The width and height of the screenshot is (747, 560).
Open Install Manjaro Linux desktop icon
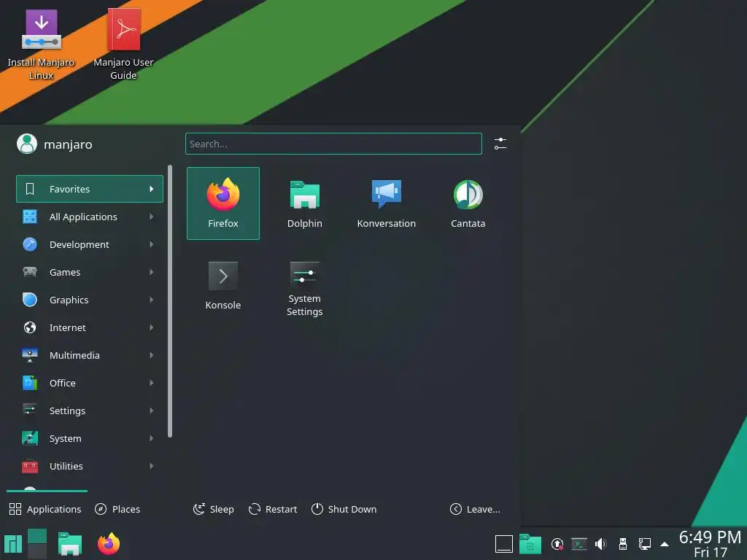tap(41, 44)
